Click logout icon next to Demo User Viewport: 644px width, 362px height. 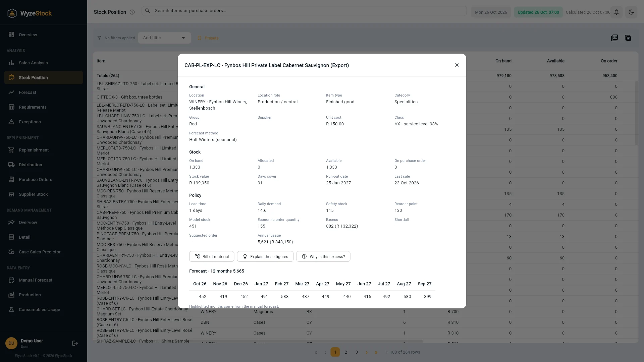pos(75,343)
